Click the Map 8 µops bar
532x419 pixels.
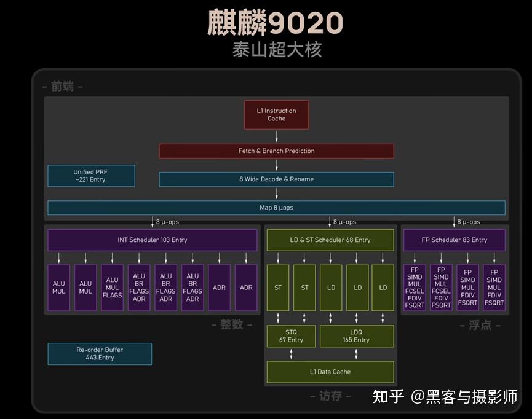pyautogui.click(x=276, y=207)
